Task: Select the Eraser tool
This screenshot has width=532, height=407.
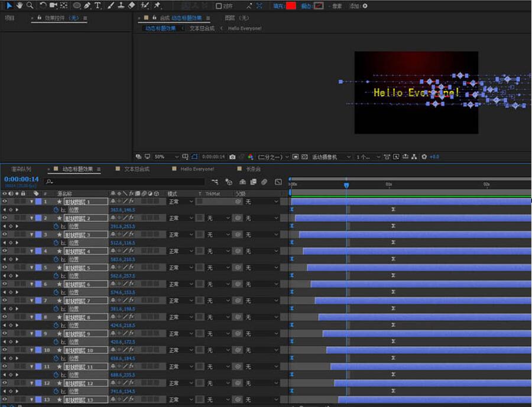Action: (131, 5)
